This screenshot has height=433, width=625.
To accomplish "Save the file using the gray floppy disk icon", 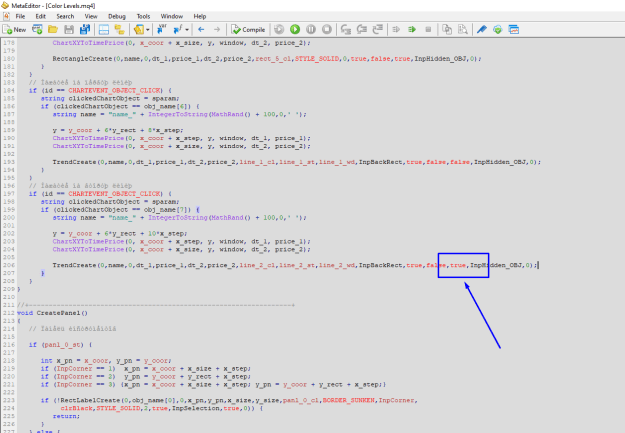I will tap(69, 30).
